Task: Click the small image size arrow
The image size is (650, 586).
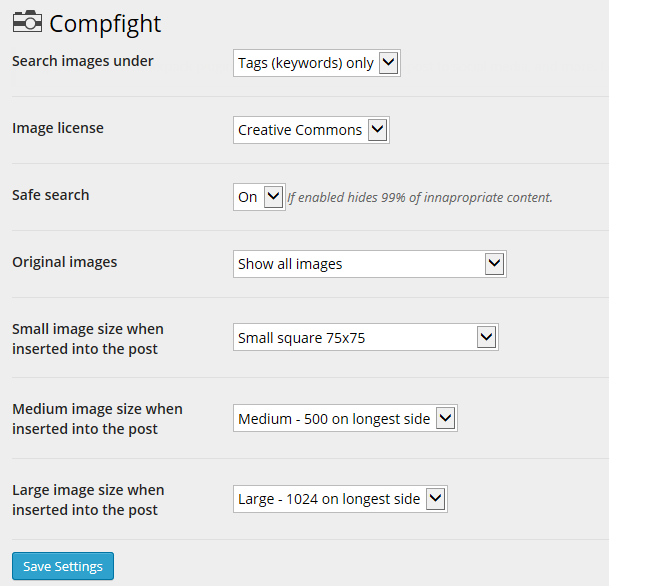Action: click(487, 337)
